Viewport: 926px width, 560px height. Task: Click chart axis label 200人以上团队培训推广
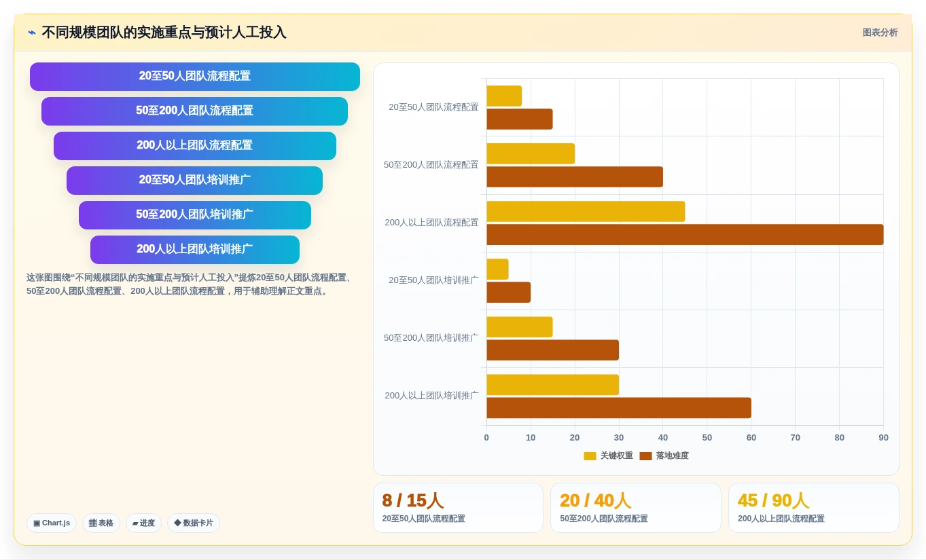[x=431, y=396]
